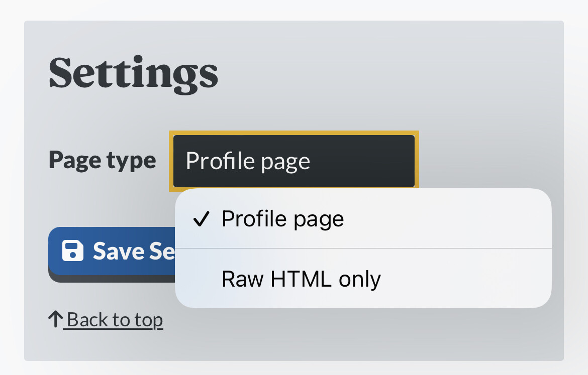588x375 pixels.
Task: Click the gold focus outline of the Page type select
Action: 293,133
